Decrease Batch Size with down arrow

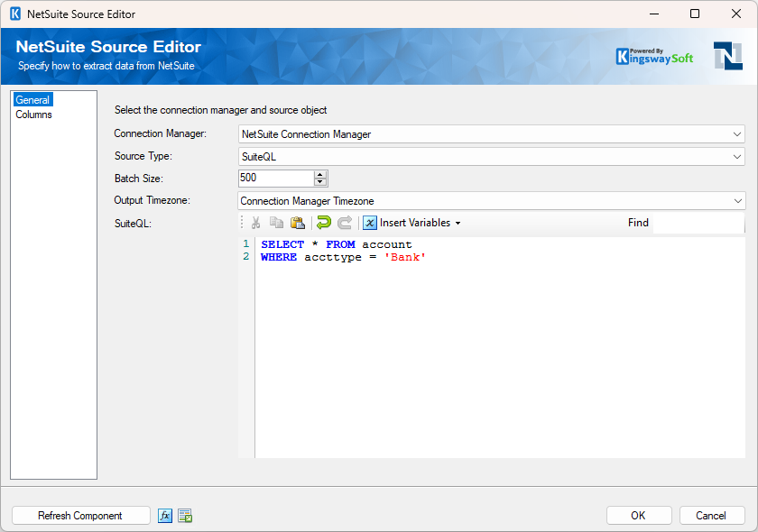[x=320, y=182]
